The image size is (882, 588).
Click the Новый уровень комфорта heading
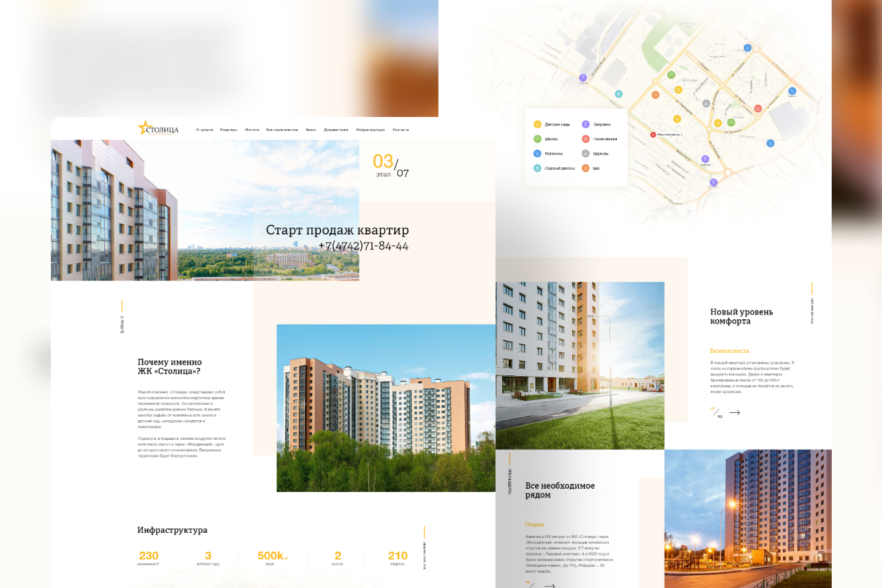[742, 317]
